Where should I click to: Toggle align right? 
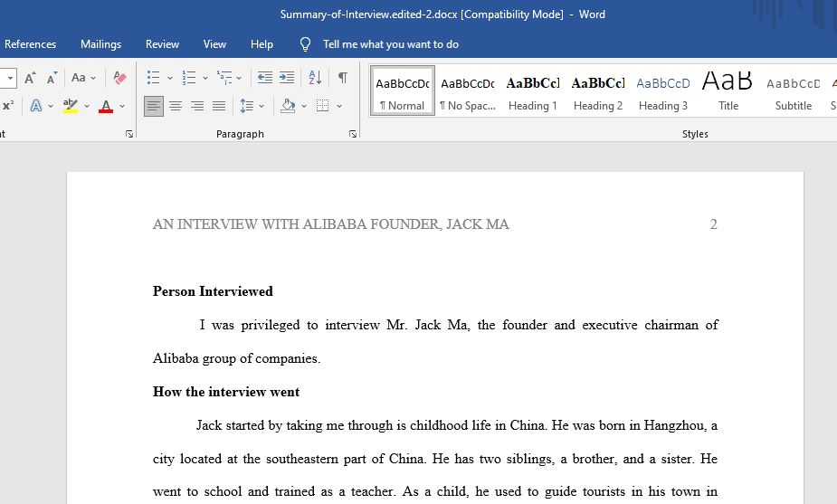coord(197,106)
